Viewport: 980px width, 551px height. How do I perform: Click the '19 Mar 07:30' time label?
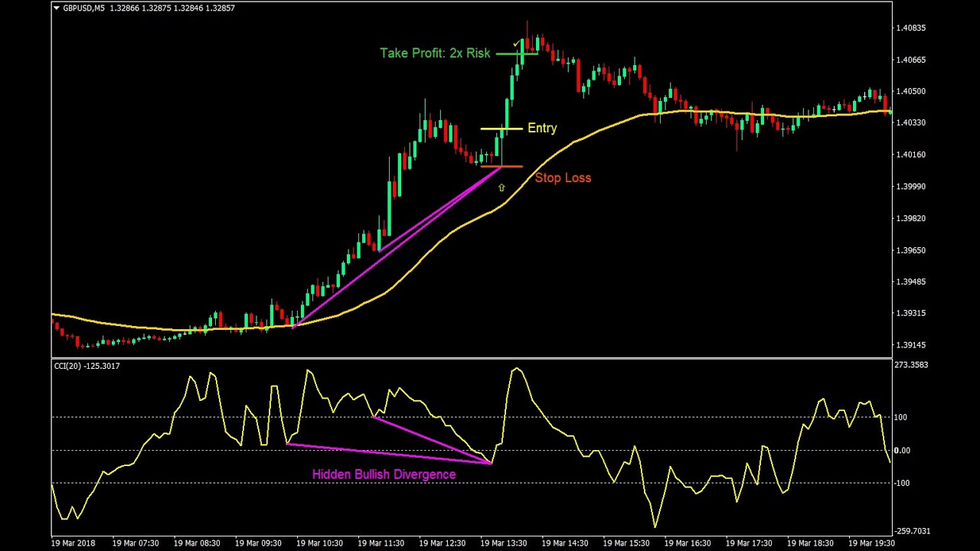click(x=136, y=543)
